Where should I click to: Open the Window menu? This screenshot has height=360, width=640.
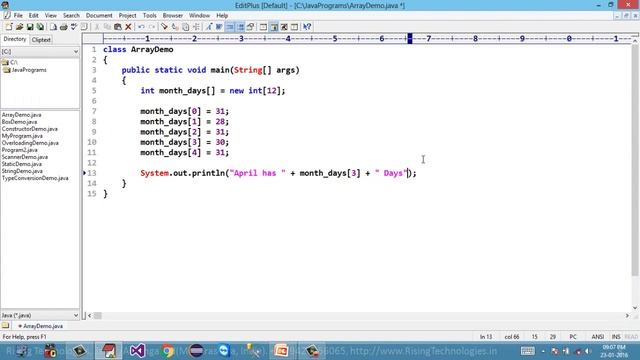pos(199,16)
